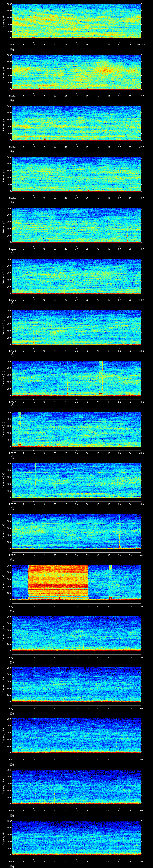This screenshot has width=153, height=868.
Task: Click the 11:11:00 start time label
Action: tap(12, 657)
